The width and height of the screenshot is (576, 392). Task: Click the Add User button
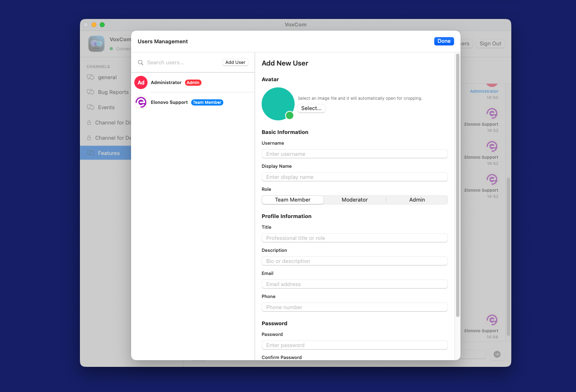(235, 62)
